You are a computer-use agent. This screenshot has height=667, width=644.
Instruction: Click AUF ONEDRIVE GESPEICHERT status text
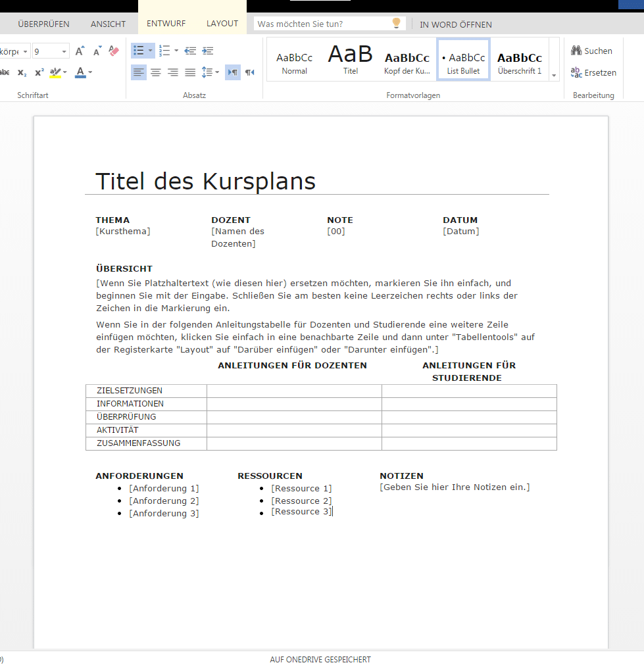pos(320,660)
